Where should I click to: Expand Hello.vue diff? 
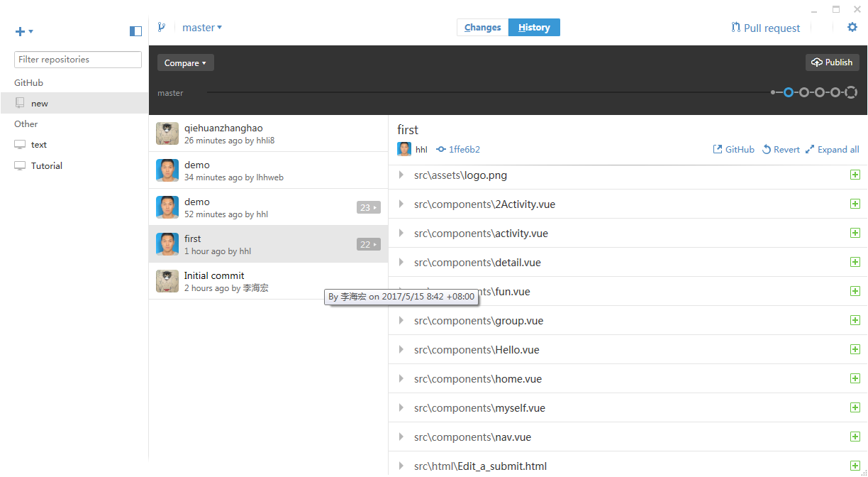tap(401, 349)
